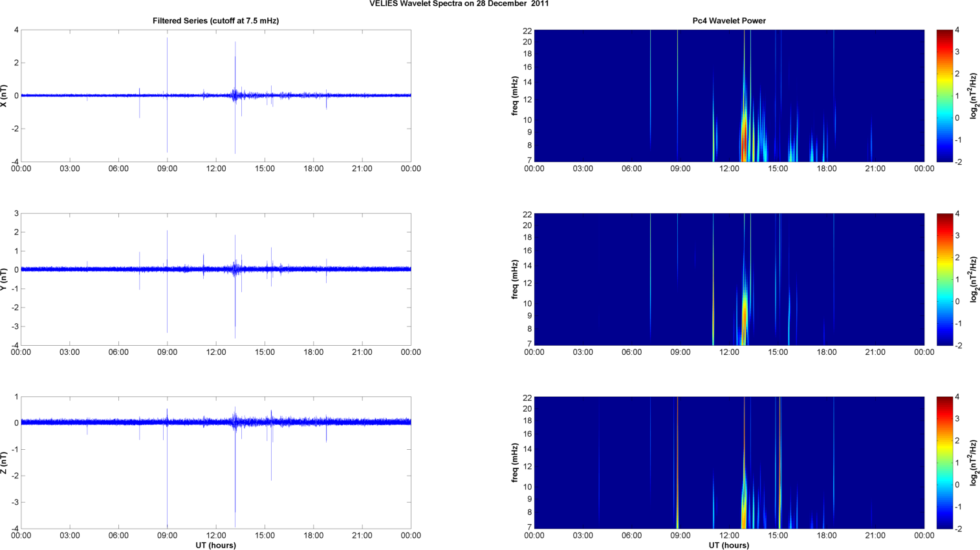Click the Z component filtered series plot
This screenshot has width=980, height=550.
pos(215,463)
